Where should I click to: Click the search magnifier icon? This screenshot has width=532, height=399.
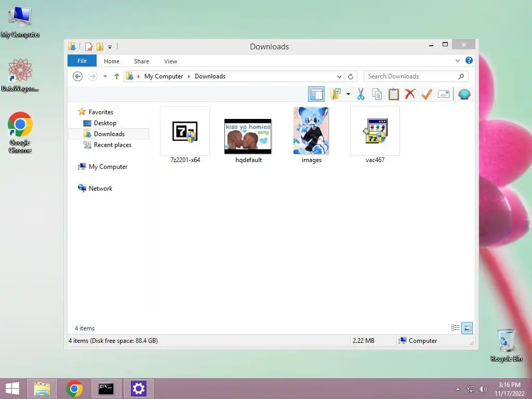point(461,76)
